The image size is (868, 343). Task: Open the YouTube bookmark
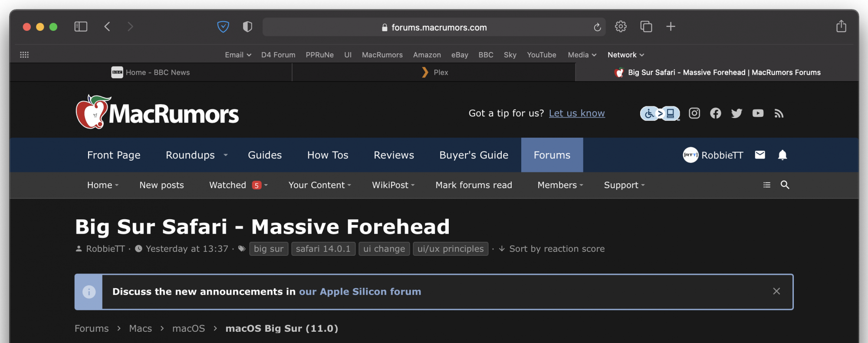[x=542, y=55]
